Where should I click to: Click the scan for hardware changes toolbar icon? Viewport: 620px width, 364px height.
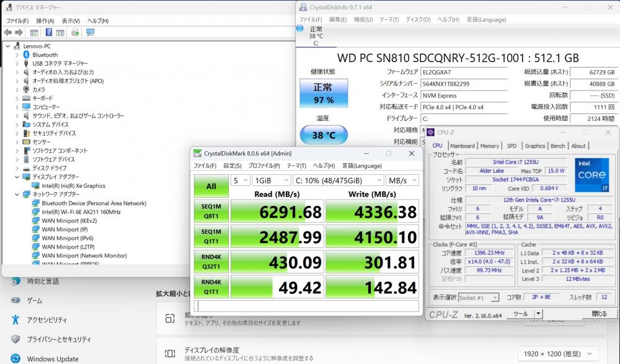click(90, 32)
